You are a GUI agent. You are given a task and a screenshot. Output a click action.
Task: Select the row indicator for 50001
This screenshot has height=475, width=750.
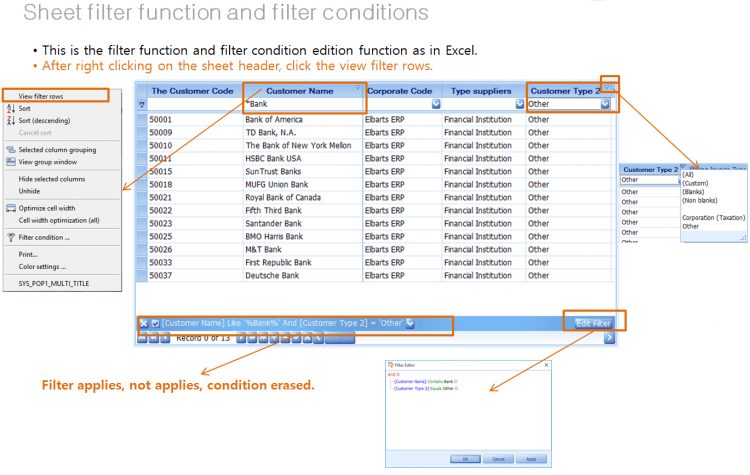pyautogui.click(x=142, y=120)
